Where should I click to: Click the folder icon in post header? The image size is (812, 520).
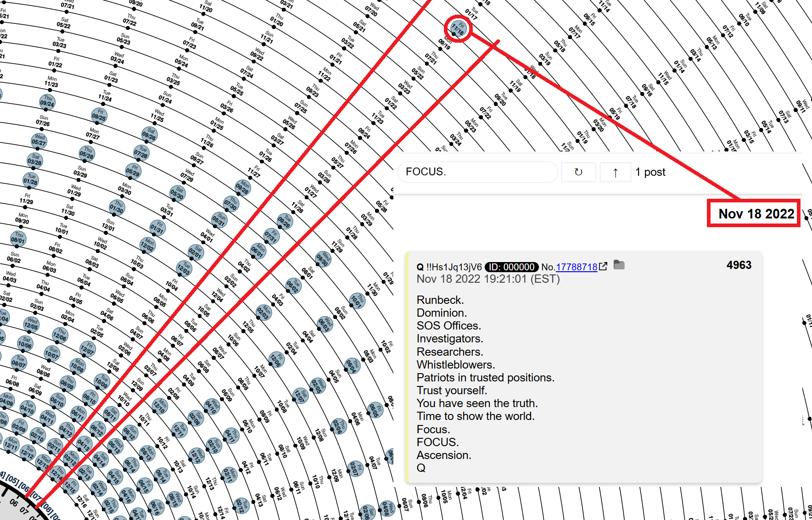(x=619, y=265)
